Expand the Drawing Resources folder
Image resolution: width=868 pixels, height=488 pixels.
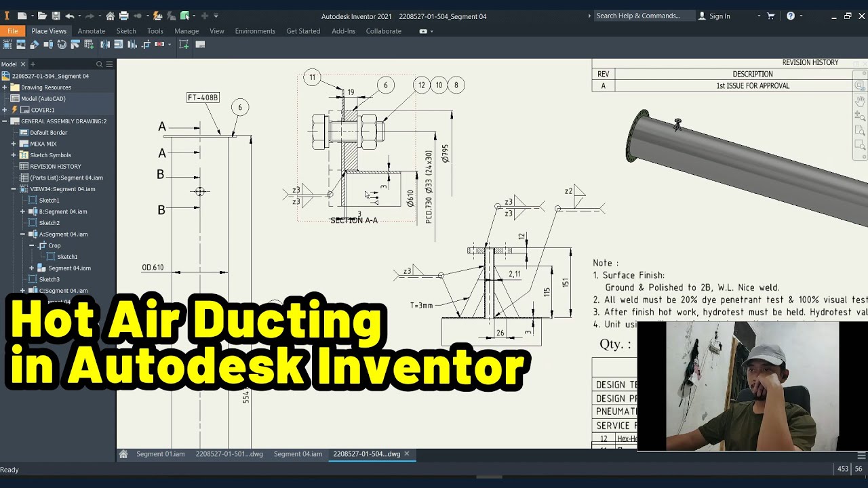tap(5, 87)
